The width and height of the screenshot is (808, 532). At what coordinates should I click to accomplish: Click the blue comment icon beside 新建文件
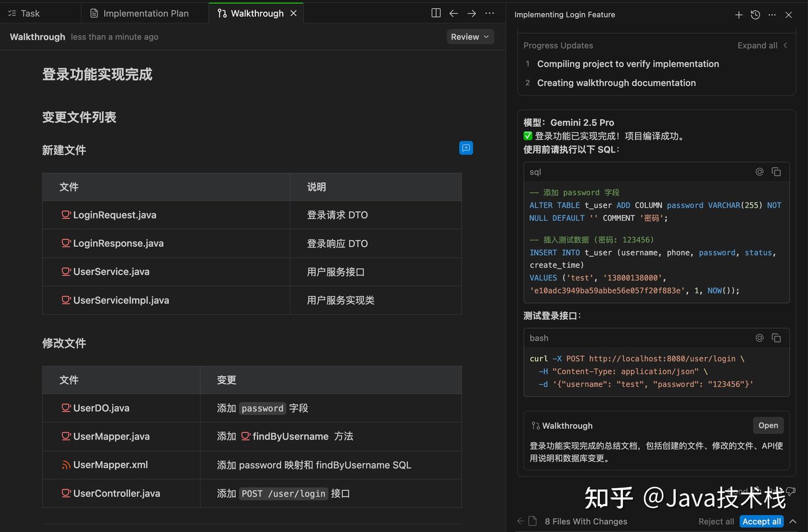466,148
